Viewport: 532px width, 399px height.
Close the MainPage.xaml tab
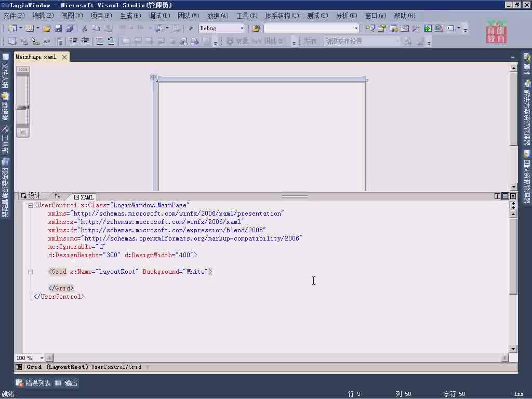[x=64, y=57]
